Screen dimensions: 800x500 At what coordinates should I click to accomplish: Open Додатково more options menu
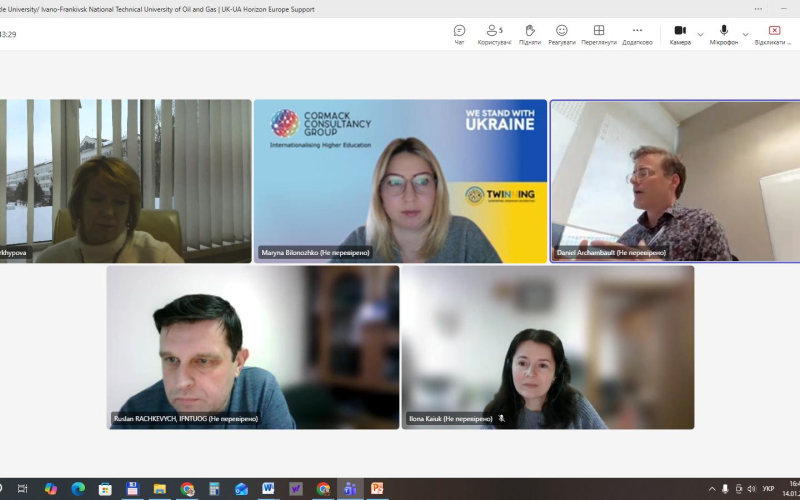tap(637, 34)
